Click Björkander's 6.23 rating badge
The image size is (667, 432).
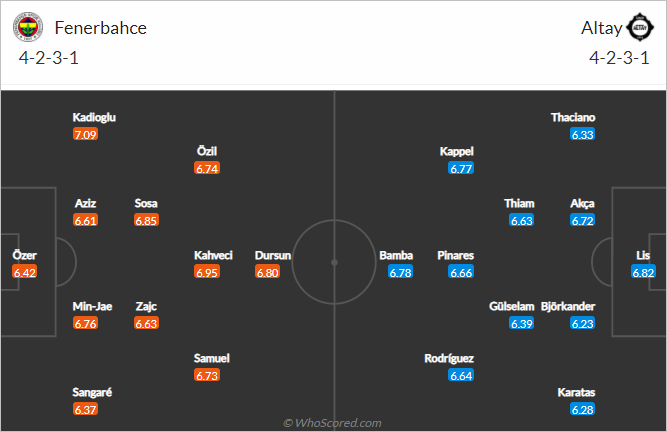click(582, 324)
